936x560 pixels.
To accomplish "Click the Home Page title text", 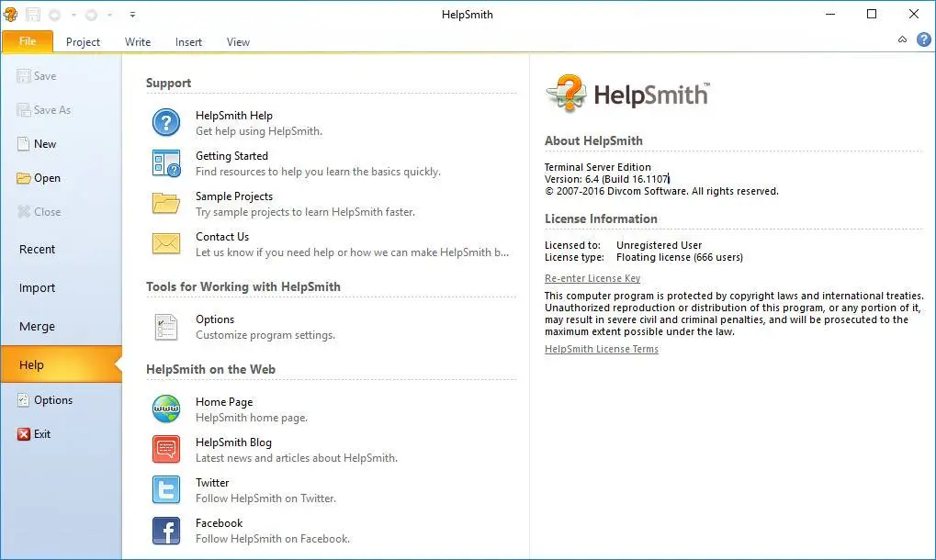I will tap(224, 402).
